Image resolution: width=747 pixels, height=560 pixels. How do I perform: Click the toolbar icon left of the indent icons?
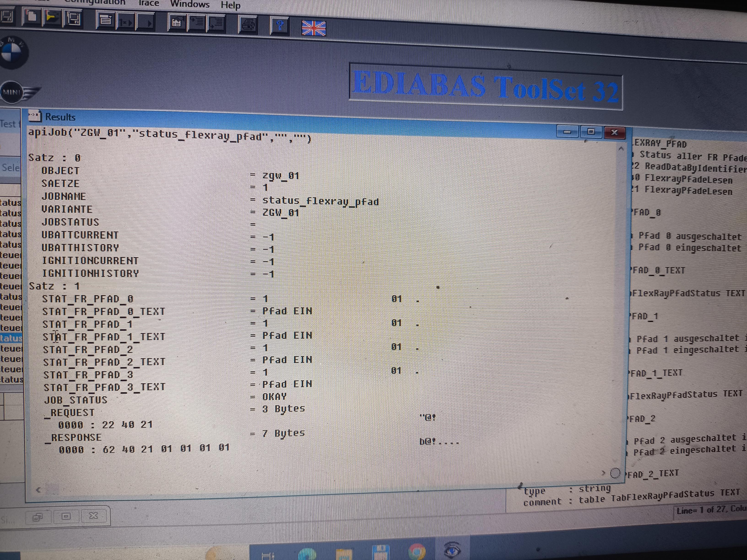coord(177,23)
